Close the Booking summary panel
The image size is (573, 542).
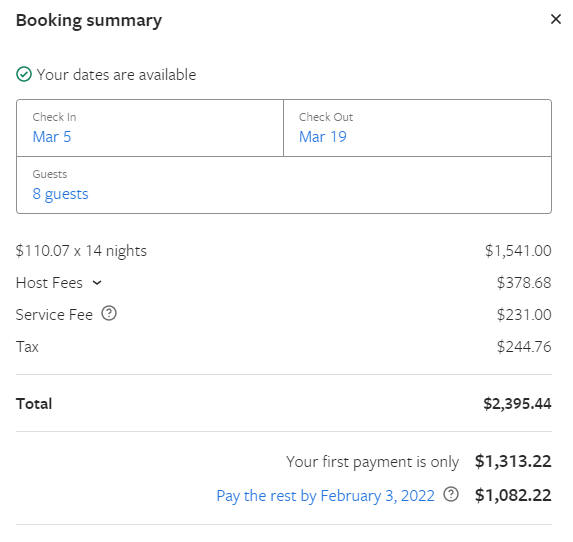point(556,19)
